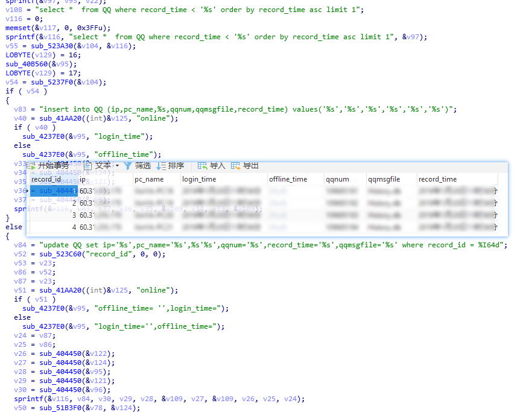
Task: Click the login_time column header
Action: click(x=199, y=179)
